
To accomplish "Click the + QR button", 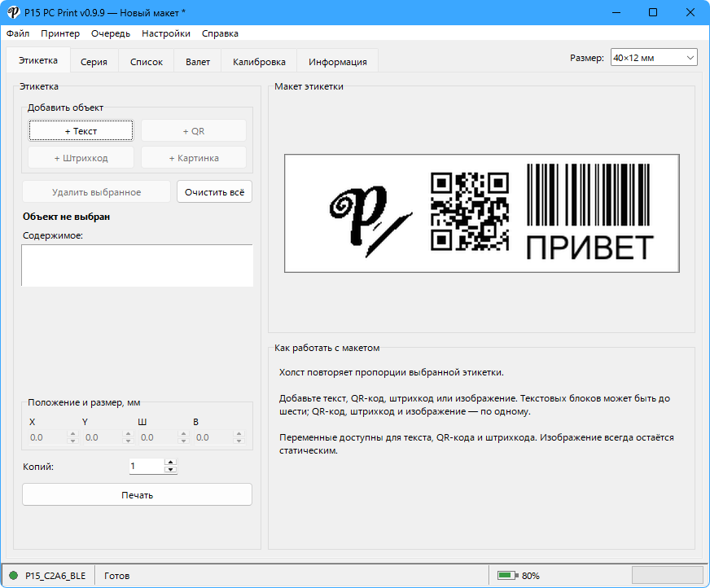I will (194, 131).
